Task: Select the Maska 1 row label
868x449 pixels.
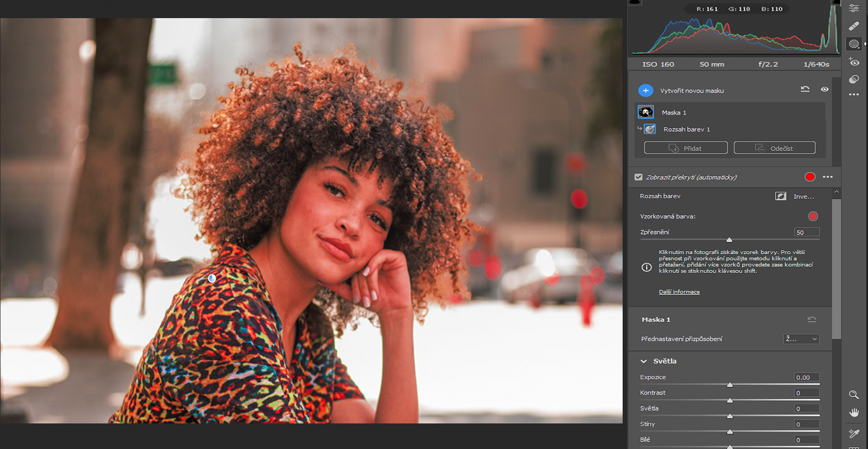Action: click(674, 113)
